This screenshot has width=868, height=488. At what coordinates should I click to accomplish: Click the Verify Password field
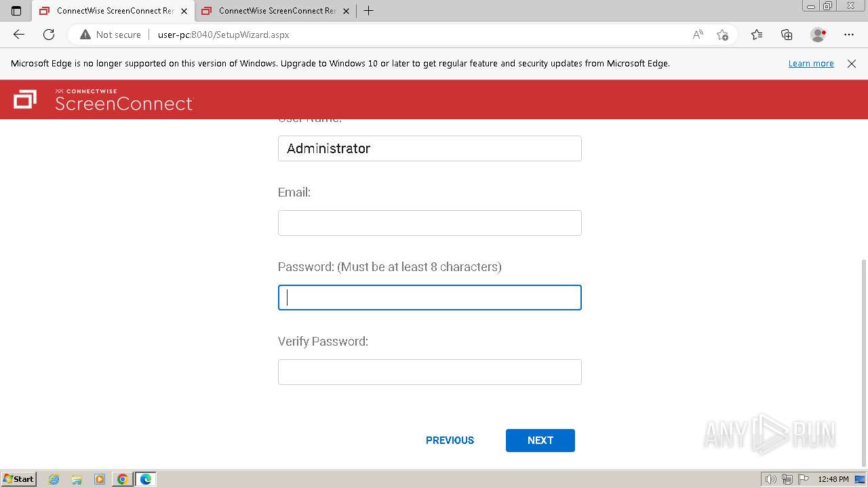click(x=429, y=372)
